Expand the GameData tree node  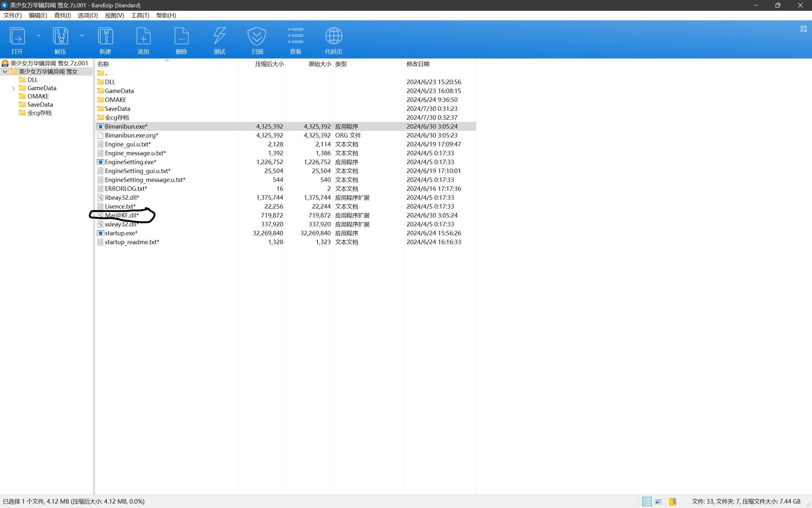[13, 88]
